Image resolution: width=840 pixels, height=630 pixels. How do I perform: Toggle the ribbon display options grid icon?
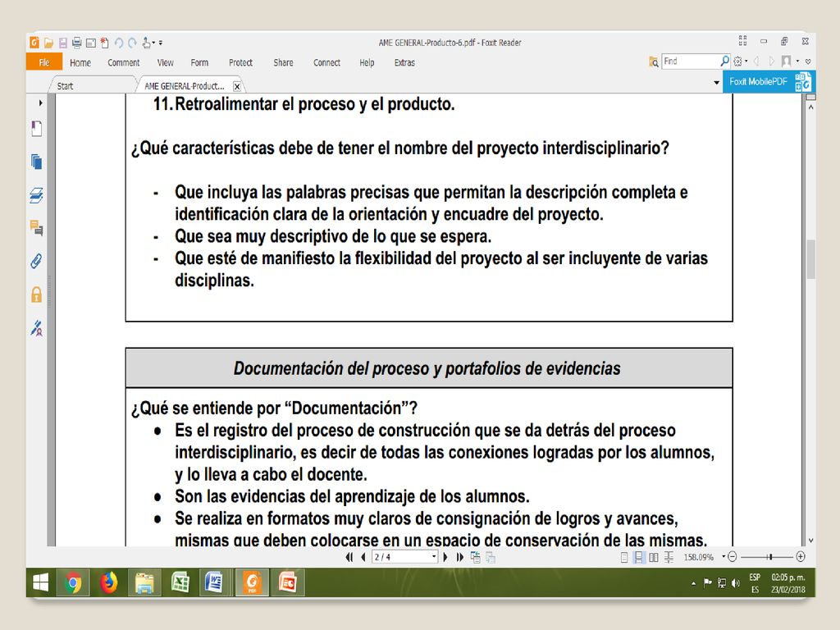click(x=742, y=41)
